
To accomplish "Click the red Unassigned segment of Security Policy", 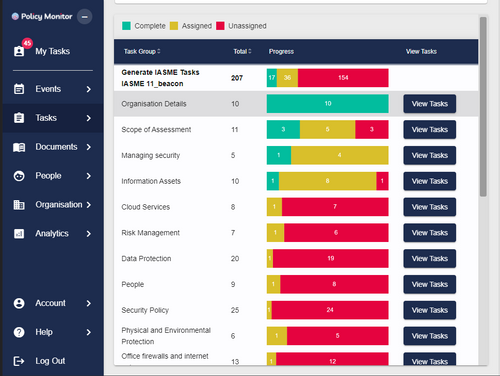I will tap(330, 310).
